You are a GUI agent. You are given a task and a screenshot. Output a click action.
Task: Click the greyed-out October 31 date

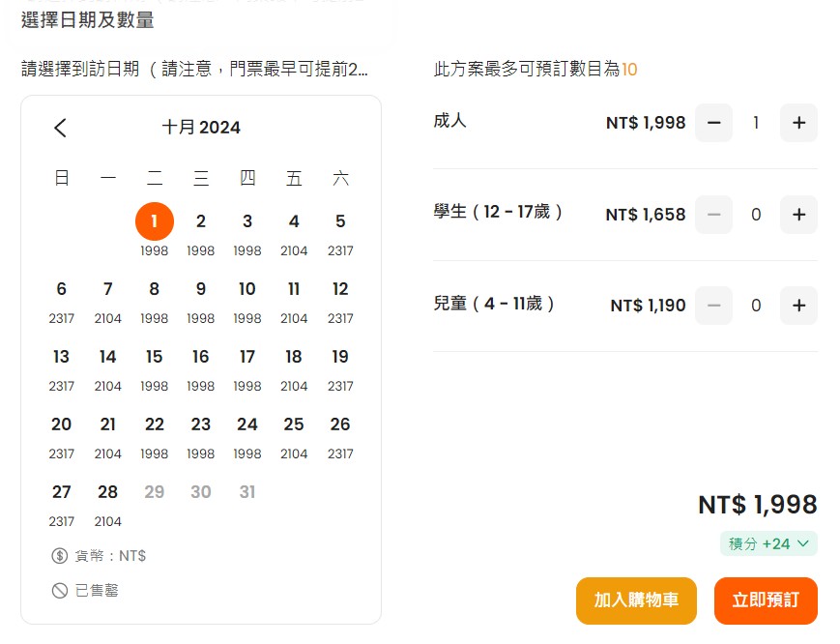pos(247,492)
